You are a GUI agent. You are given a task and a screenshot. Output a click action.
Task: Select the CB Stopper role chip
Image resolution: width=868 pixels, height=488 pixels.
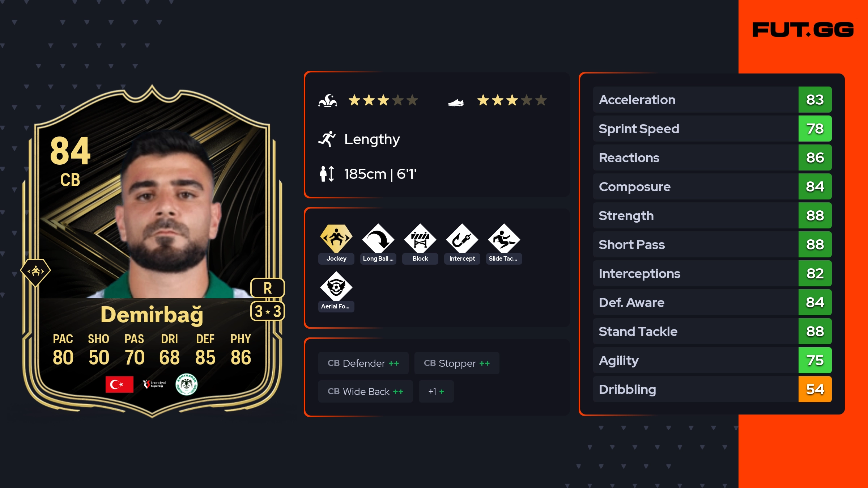coord(457,363)
